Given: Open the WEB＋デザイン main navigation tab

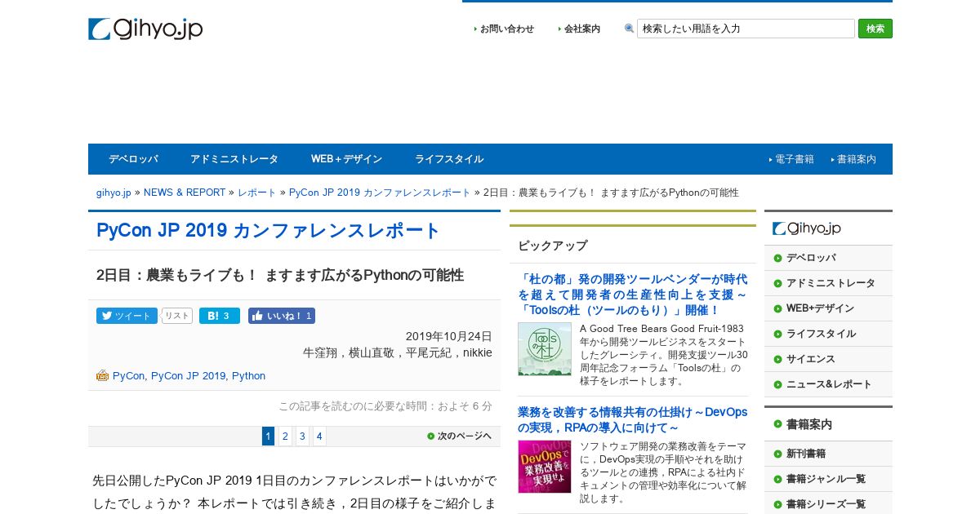Looking at the screenshot, I should (346, 159).
